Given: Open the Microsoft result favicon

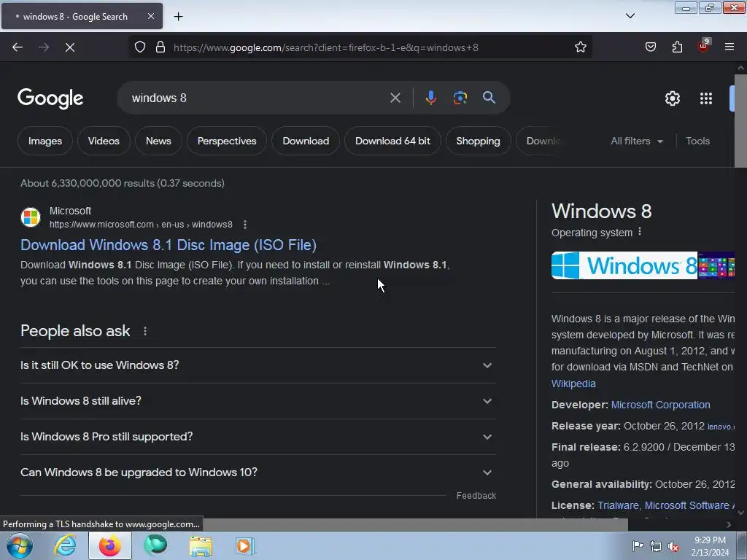Looking at the screenshot, I should (x=31, y=217).
